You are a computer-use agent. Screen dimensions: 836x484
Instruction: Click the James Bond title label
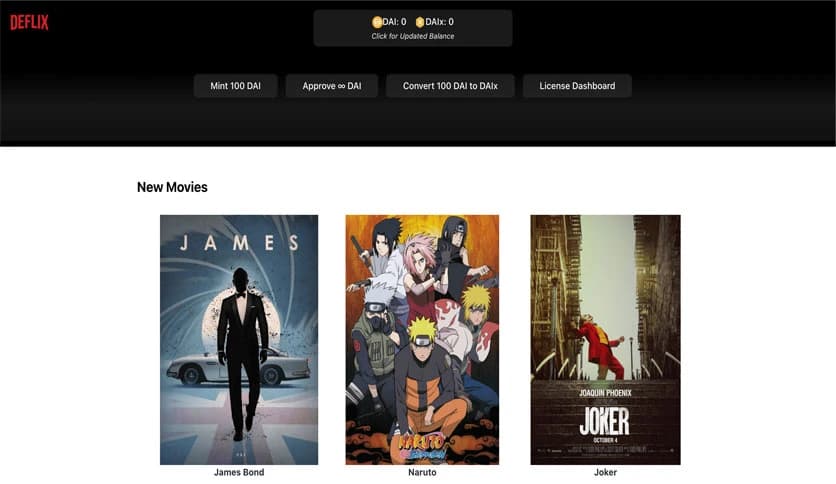click(x=239, y=472)
